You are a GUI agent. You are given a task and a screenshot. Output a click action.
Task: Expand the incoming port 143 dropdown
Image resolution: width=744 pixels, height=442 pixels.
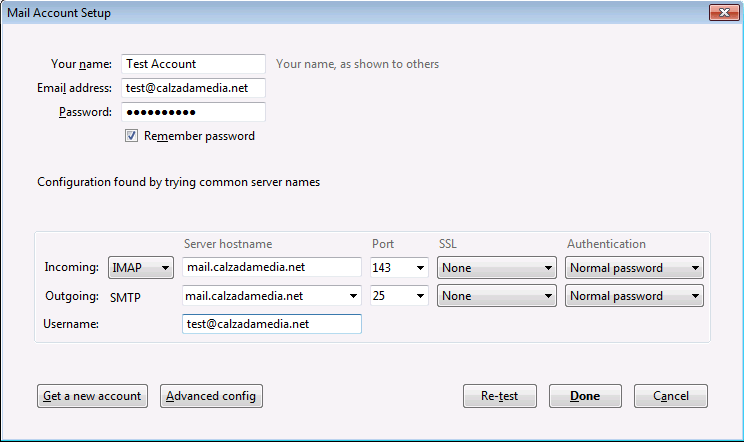(x=399, y=267)
